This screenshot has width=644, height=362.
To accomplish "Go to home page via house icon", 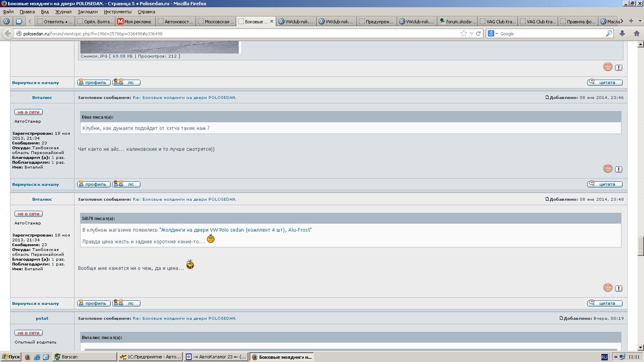I will coord(636,34).
